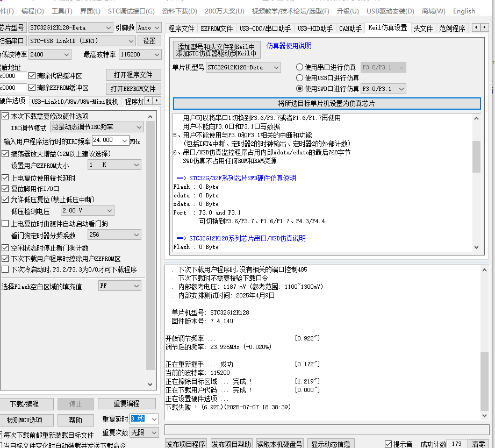Open 编程(O) menu
495x448 pixels.
pyautogui.click(x=32, y=11)
